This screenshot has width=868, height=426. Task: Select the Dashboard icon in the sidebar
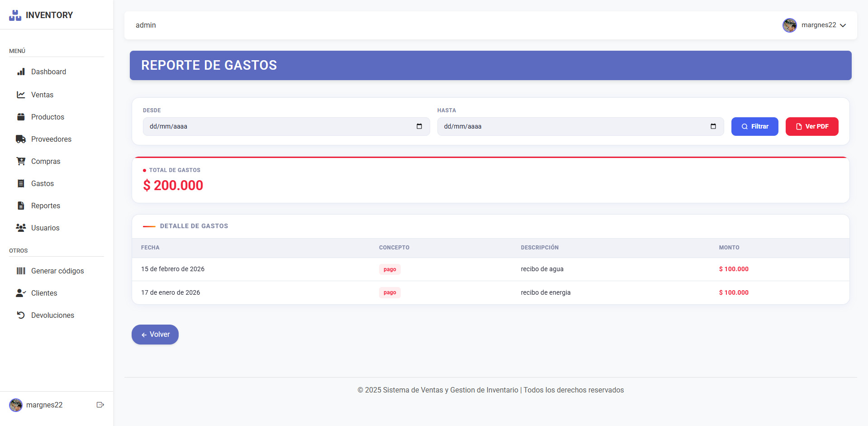pos(21,72)
